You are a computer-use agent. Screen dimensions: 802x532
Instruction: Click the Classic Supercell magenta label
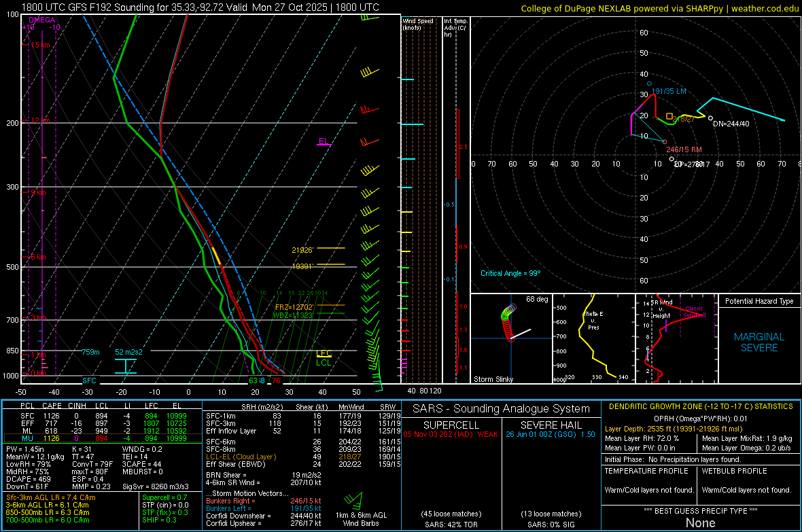point(694,312)
